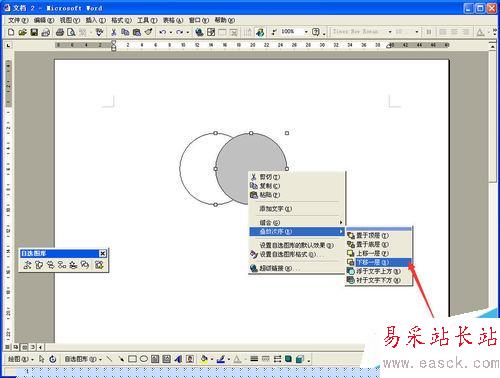Viewport: 500px width, 378px height.
Task: Open the 视图 (View) menu
Action: click(69, 20)
